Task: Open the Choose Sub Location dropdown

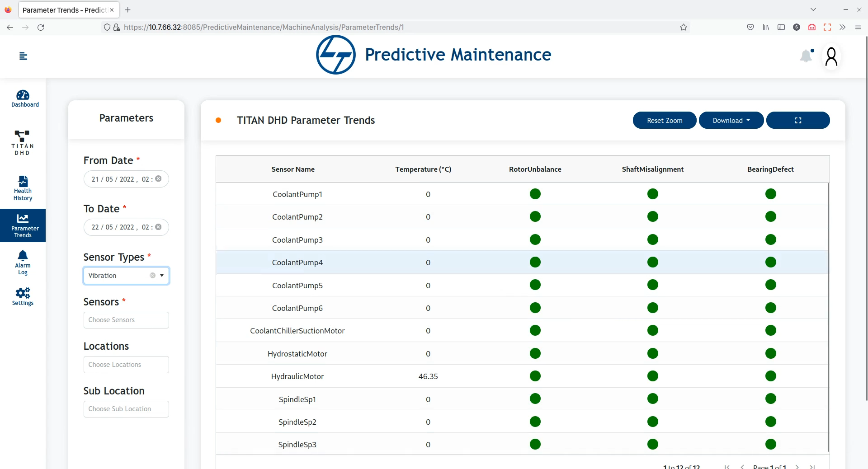Action: [126, 409]
